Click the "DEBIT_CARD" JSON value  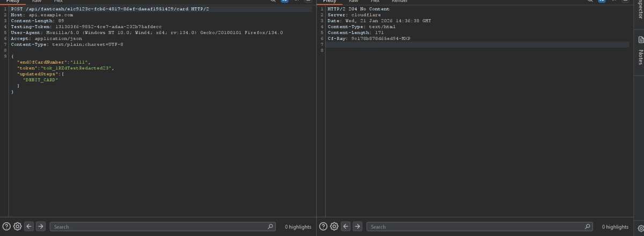40,80
